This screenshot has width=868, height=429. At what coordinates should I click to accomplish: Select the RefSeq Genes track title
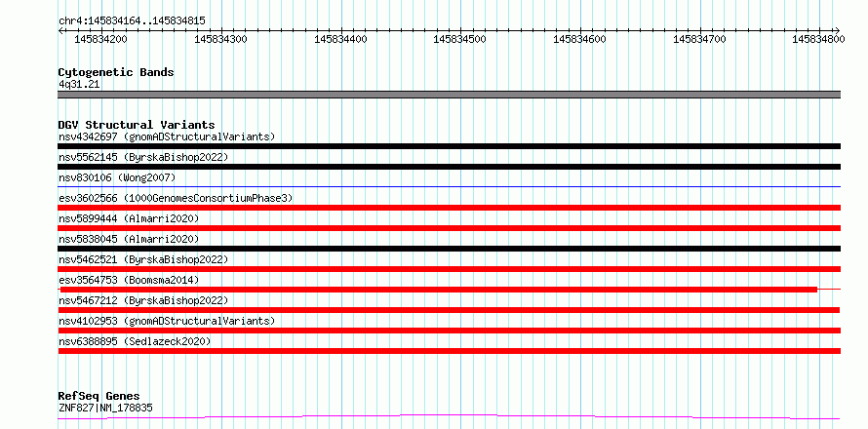click(99, 396)
